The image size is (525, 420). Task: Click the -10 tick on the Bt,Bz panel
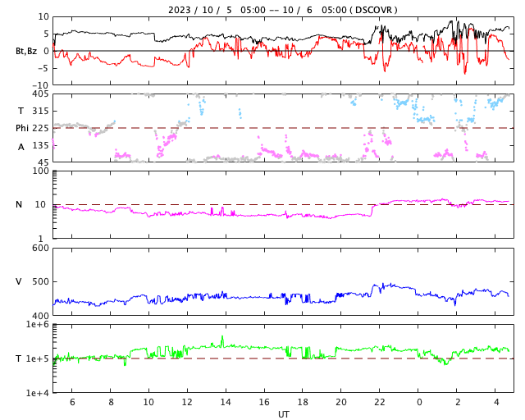tap(41, 86)
